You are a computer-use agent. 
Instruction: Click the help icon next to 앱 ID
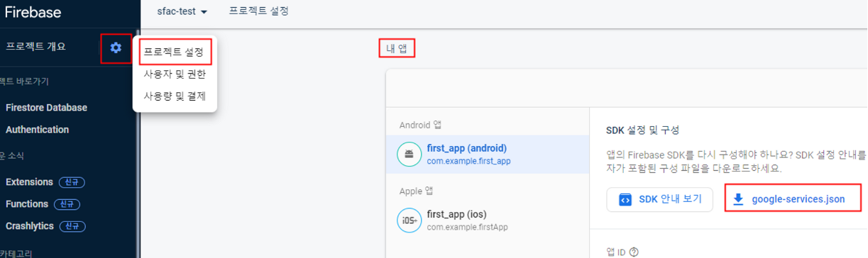click(x=634, y=252)
